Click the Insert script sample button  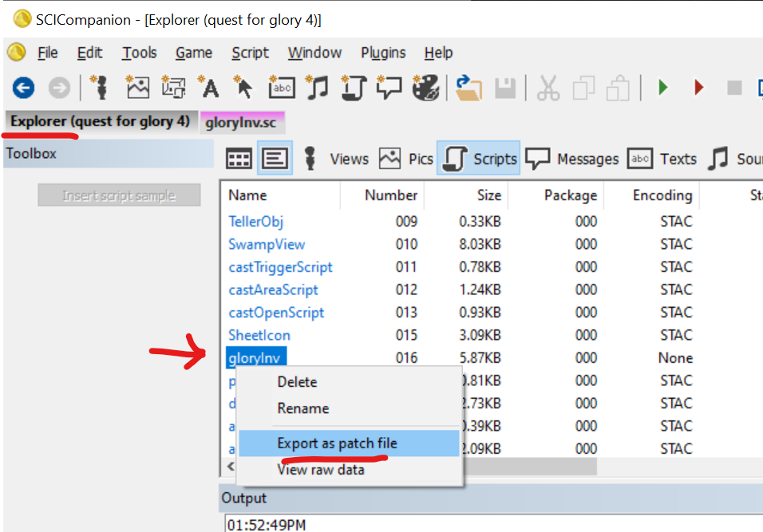pos(119,195)
